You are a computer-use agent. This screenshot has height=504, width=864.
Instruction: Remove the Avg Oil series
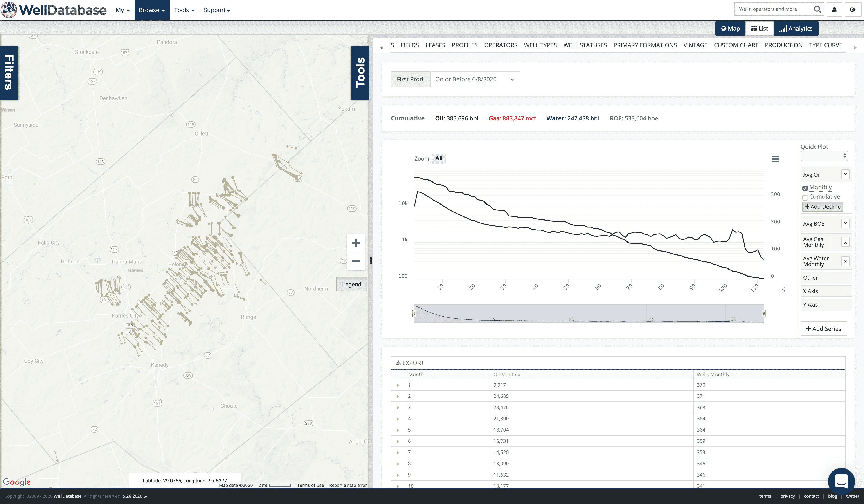coord(846,175)
